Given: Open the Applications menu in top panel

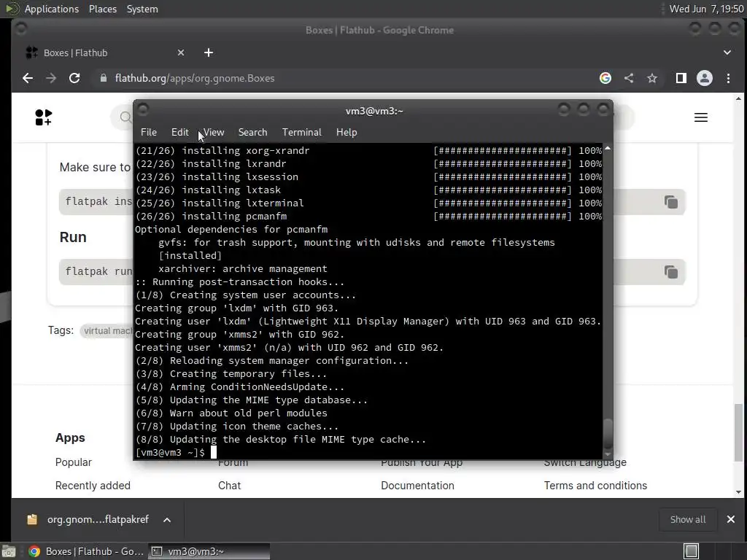Looking at the screenshot, I should pos(52,9).
